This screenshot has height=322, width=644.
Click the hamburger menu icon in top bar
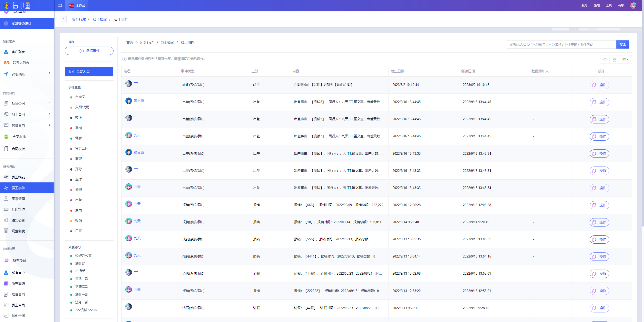60,5
